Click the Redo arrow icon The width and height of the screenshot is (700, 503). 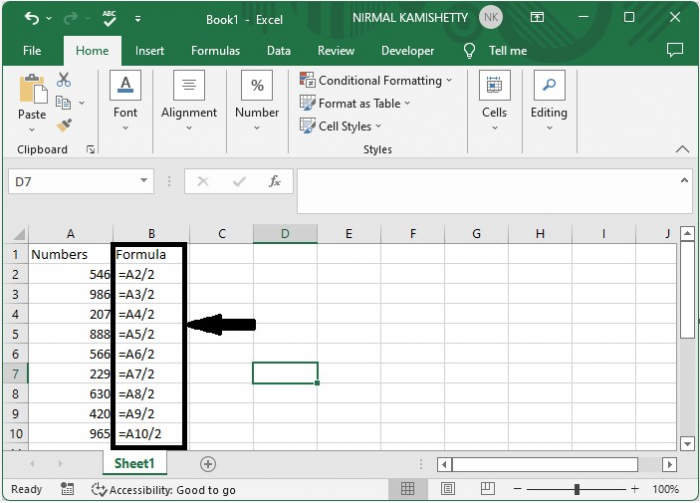click(71, 18)
